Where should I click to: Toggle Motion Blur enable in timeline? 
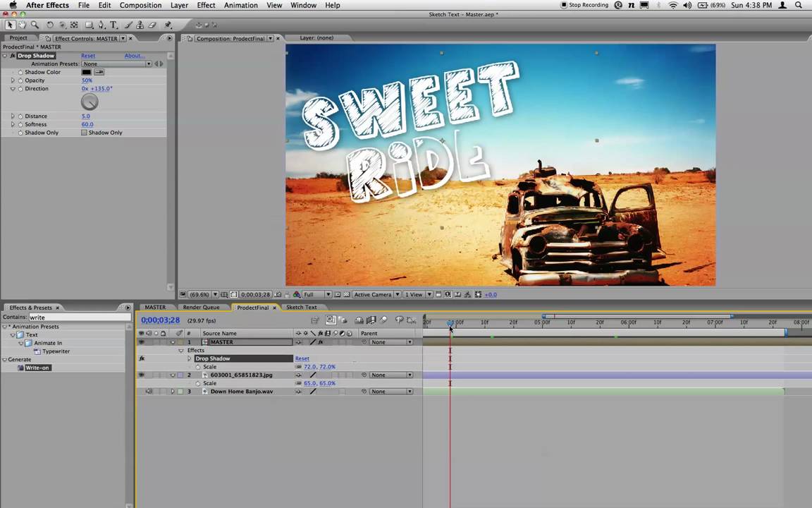[383, 320]
